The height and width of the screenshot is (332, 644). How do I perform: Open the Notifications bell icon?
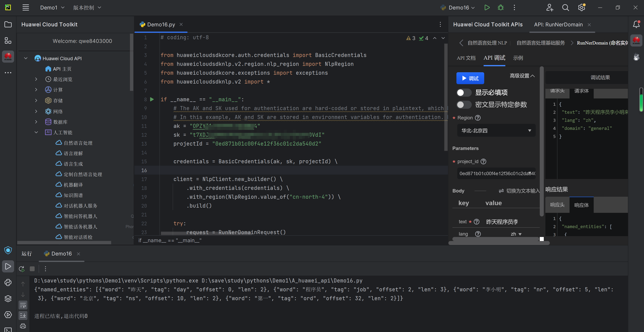[x=636, y=24]
